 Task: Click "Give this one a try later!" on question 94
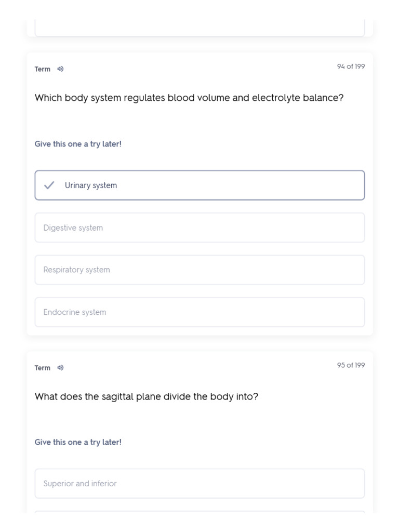[78, 144]
